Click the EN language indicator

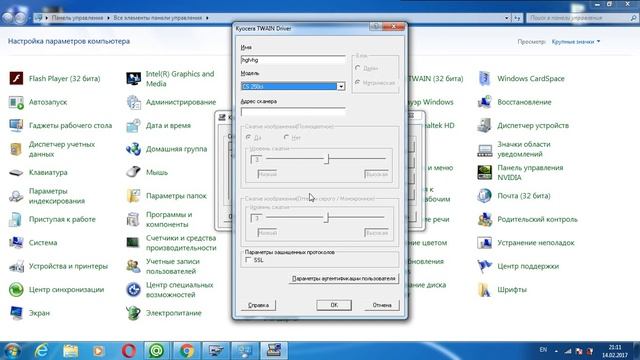coord(543,350)
